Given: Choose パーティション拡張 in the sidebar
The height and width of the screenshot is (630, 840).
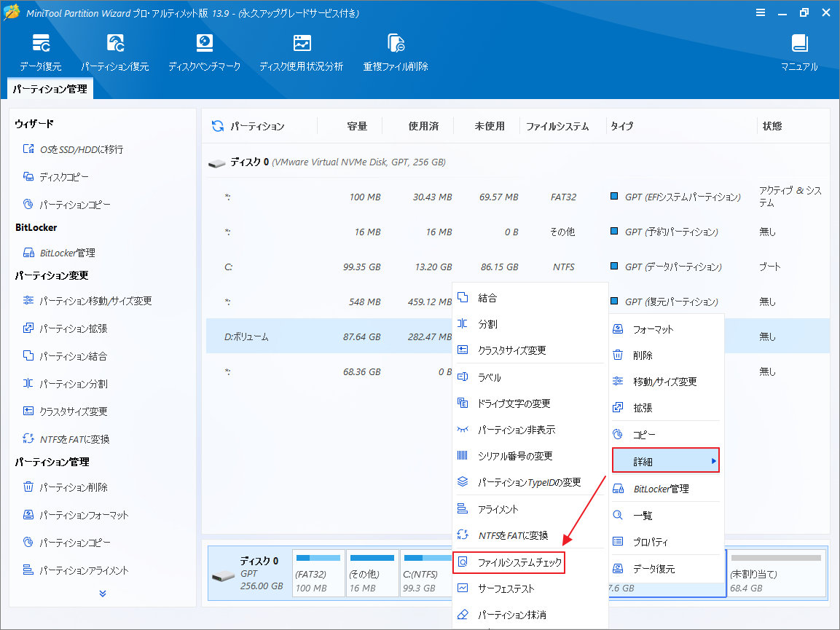Looking at the screenshot, I should [x=65, y=328].
